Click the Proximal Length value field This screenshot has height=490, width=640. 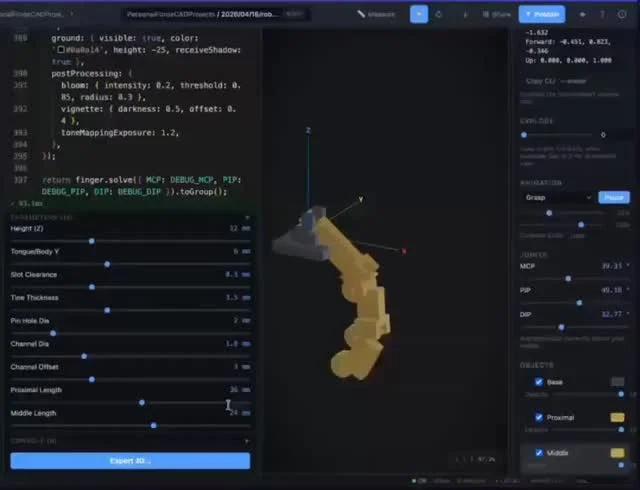[x=239, y=390]
